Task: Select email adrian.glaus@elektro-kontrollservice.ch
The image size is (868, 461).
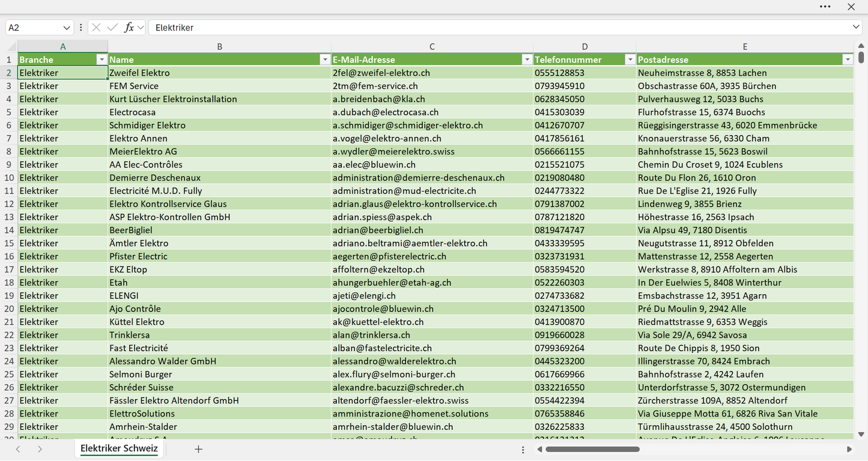Action: click(432, 204)
